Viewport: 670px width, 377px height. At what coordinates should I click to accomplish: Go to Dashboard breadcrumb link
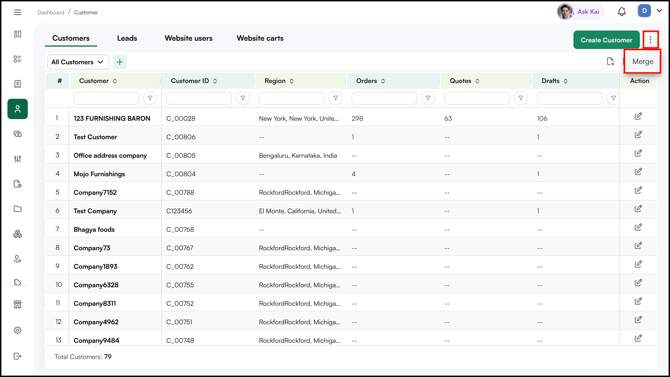click(50, 12)
